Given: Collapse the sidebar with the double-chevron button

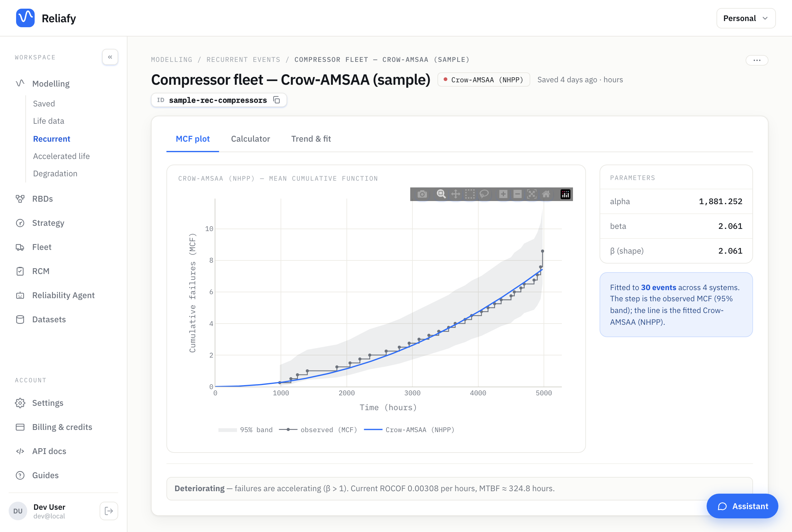Looking at the screenshot, I should tap(110, 57).
